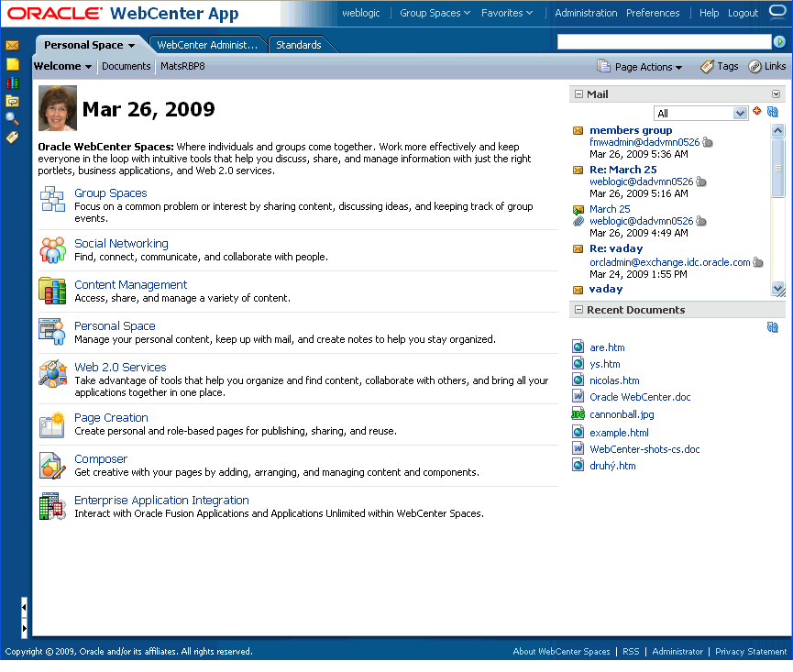Open the Documents page tab

point(126,66)
